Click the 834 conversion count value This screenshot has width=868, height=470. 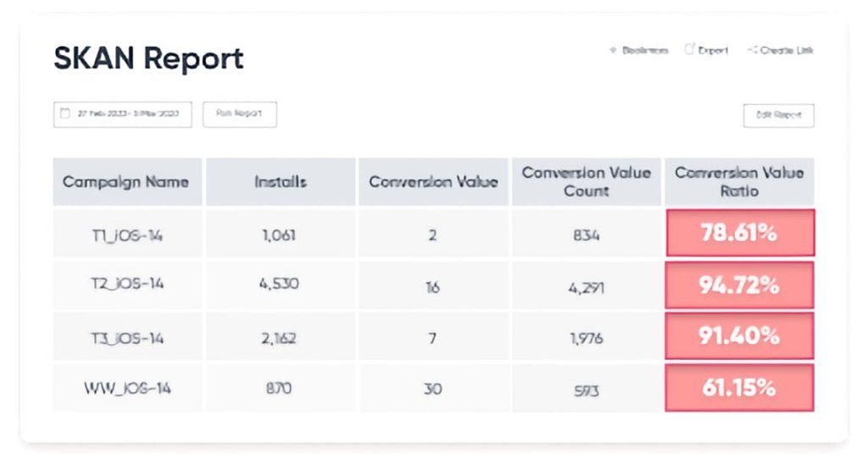click(587, 235)
